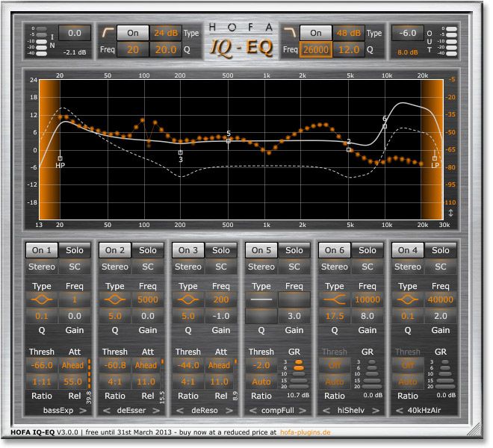Click band node 5 in the graph
This screenshot has height=448, width=493.
(x=229, y=141)
